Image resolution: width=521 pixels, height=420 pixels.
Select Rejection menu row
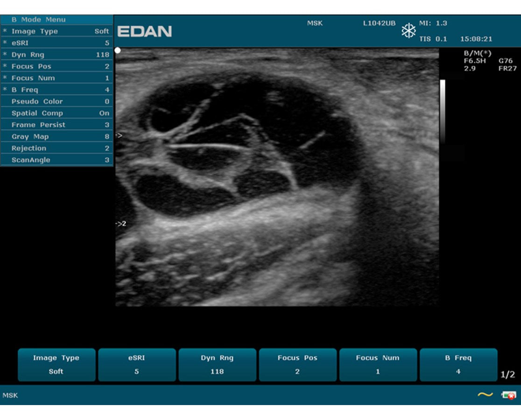[57, 148]
